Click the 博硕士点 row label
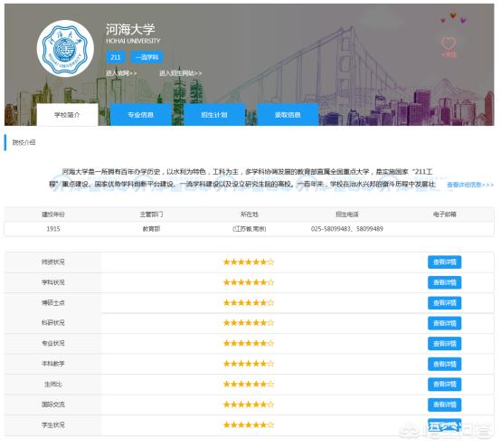The height and width of the screenshot is (448, 501). 53,303
